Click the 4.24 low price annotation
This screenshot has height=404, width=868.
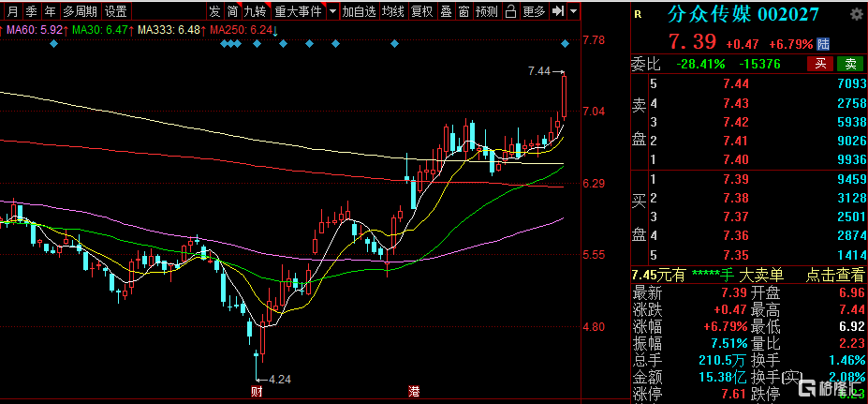pos(280,380)
